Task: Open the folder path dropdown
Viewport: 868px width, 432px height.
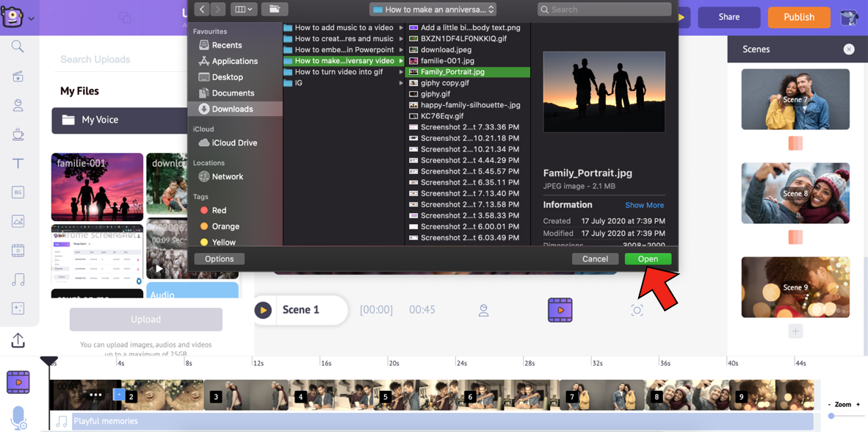Action: click(x=433, y=10)
